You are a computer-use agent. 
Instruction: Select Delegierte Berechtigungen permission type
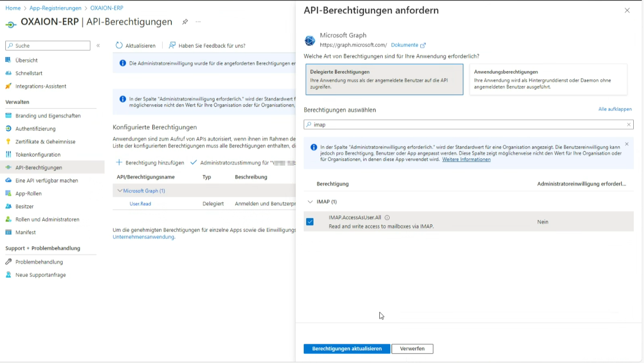click(x=384, y=79)
